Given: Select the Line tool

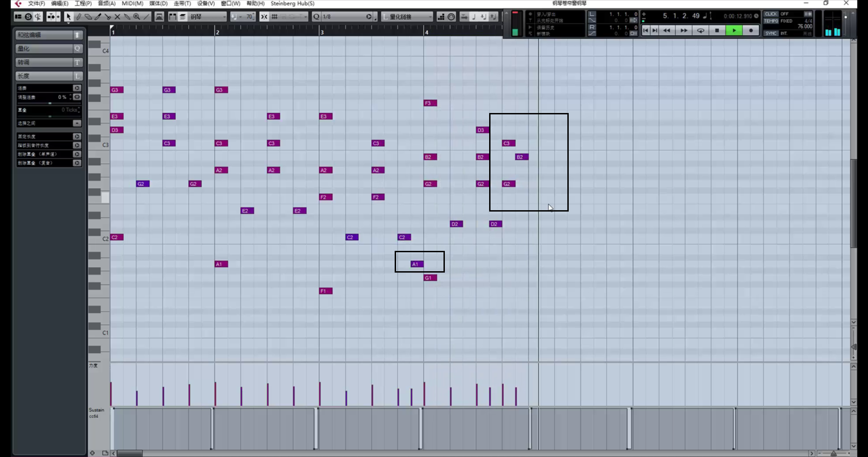Looking at the screenshot, I should [146, 17].
